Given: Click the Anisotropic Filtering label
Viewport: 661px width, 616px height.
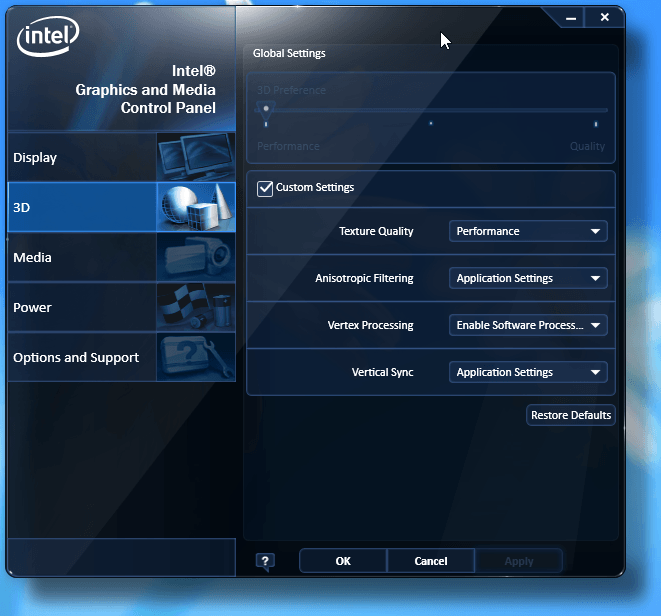Looking at the screenshot, I should (x=364, y=278).
